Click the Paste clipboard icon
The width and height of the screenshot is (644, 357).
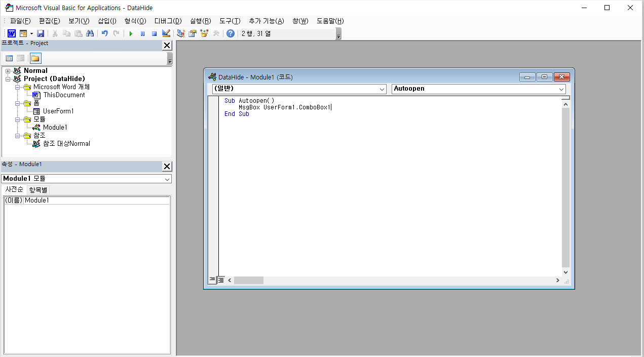coord(79,33)
